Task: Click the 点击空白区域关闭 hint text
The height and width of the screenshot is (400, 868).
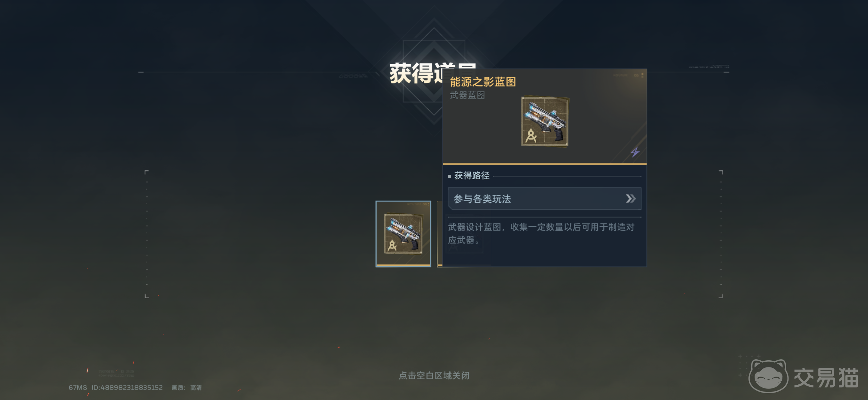Action: point(434,376)
